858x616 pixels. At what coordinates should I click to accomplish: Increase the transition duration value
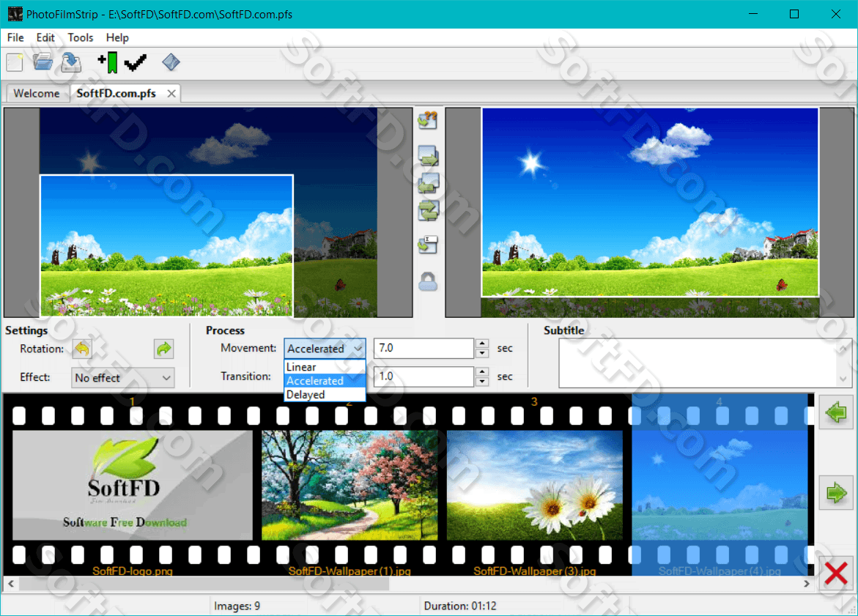[482, 372]
